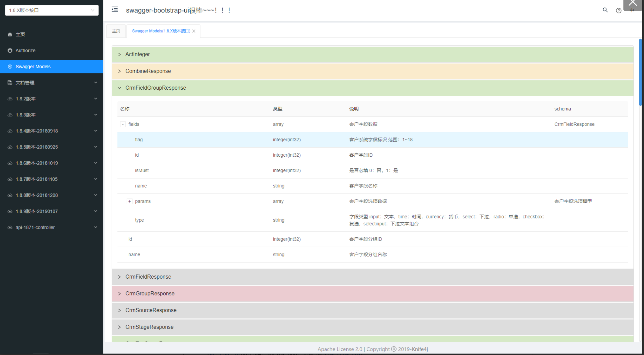
Task: Switch to the 主页 tab
Action: click(x=116, y=31)
